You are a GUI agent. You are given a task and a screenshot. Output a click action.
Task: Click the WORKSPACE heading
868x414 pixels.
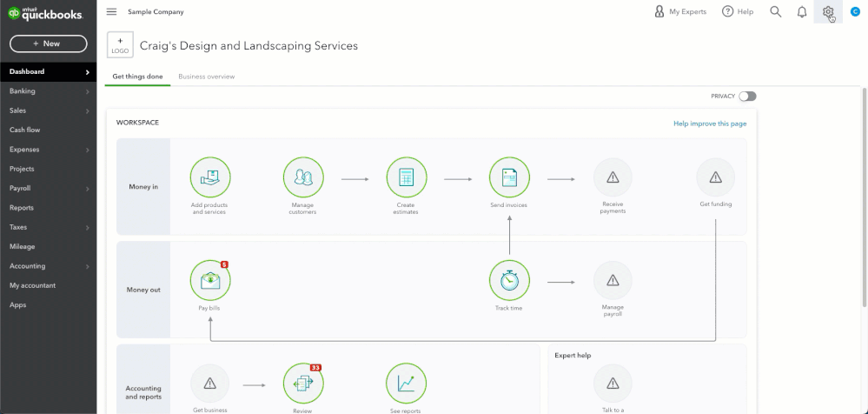coord(137,123)
